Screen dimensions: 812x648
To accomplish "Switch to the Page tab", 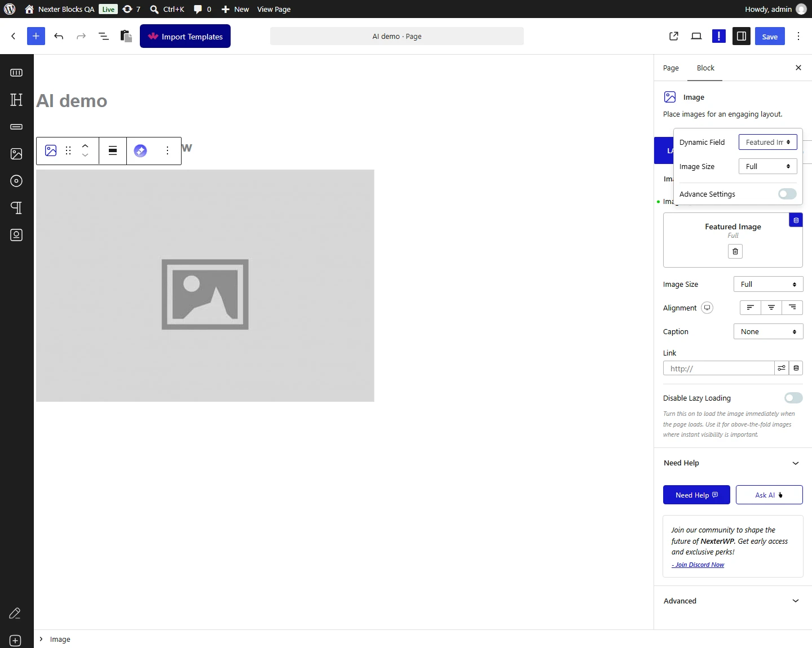I will (x=671, y=68).
